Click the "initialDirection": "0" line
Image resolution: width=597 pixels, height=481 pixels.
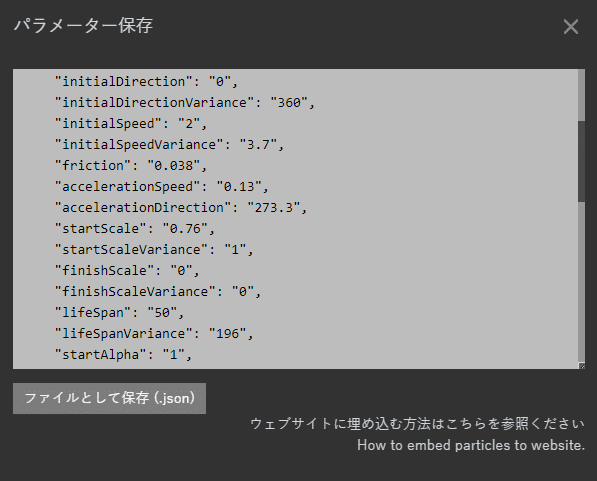pos(146,81)
